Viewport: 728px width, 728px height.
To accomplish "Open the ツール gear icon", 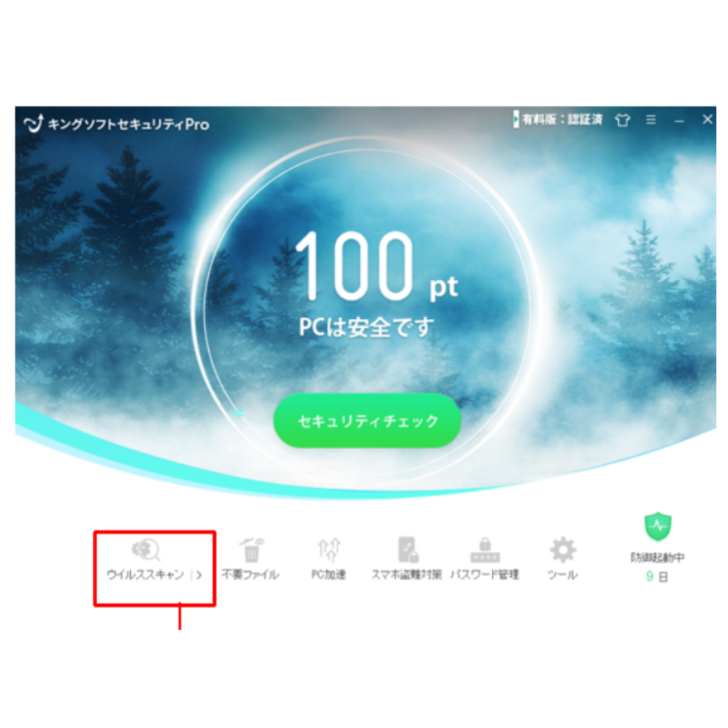I will coord(563,550).
